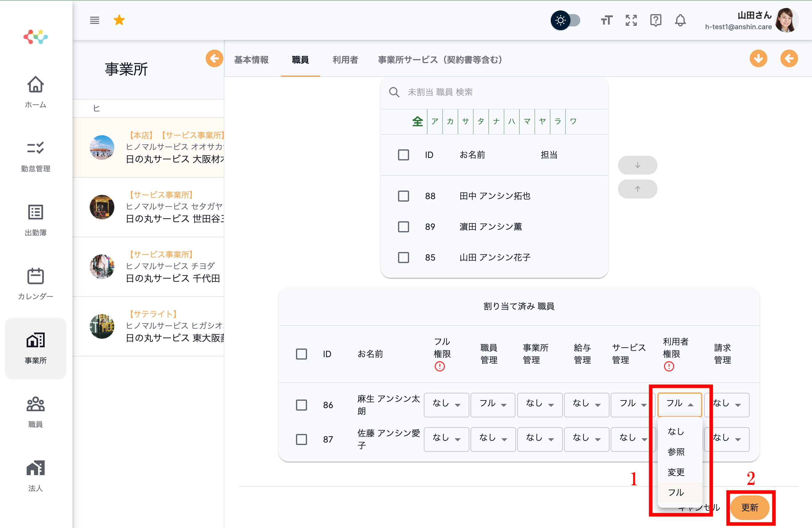Viewport: 812px width, 528px height.
Task: Filter staff by the カ kana index
Action: pyautogui.click(x=450, y=121)
